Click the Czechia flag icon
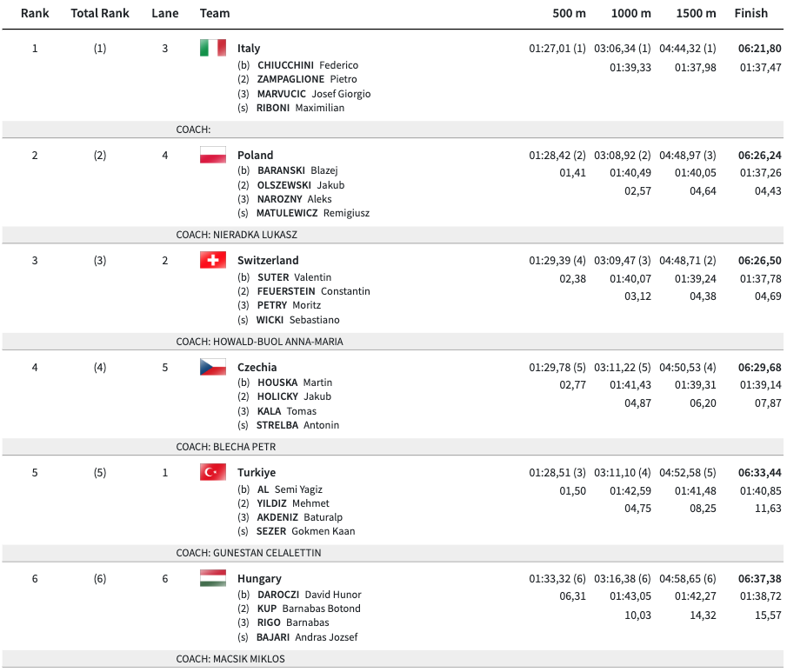 point(212,367)
